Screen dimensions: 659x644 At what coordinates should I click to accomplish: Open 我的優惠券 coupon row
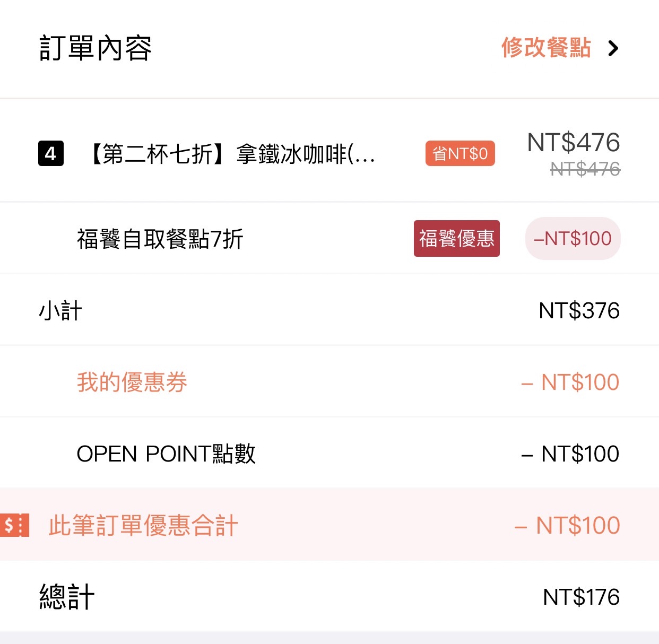[x=132, y=382]
